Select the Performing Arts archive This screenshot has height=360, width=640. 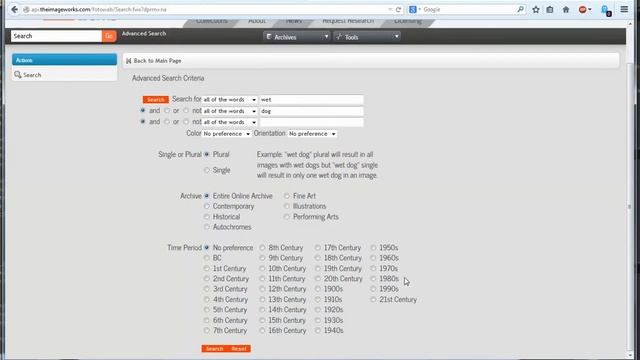tap(287, 217)
